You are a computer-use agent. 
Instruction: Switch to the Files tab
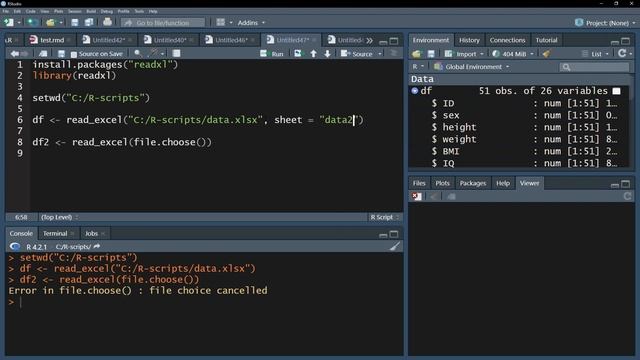coord(419,183)
